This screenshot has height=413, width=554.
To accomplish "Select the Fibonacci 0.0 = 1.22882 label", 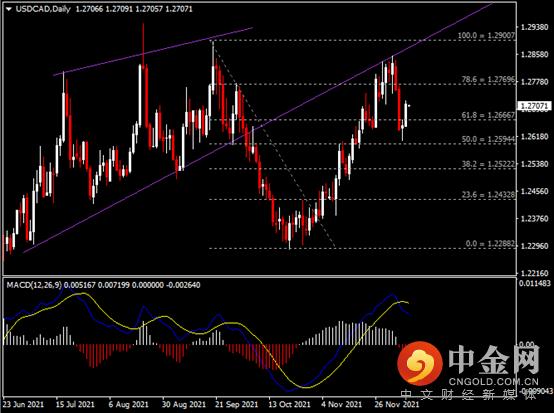I will point(490,244).
